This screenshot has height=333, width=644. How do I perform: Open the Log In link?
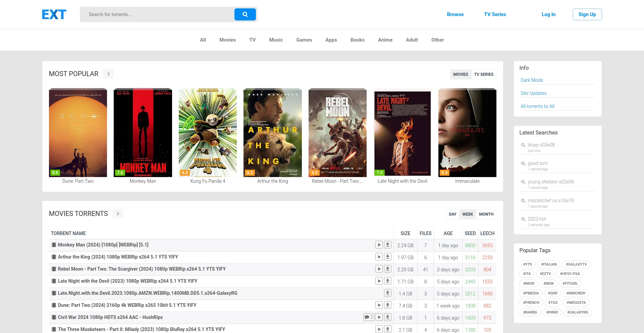548,14
